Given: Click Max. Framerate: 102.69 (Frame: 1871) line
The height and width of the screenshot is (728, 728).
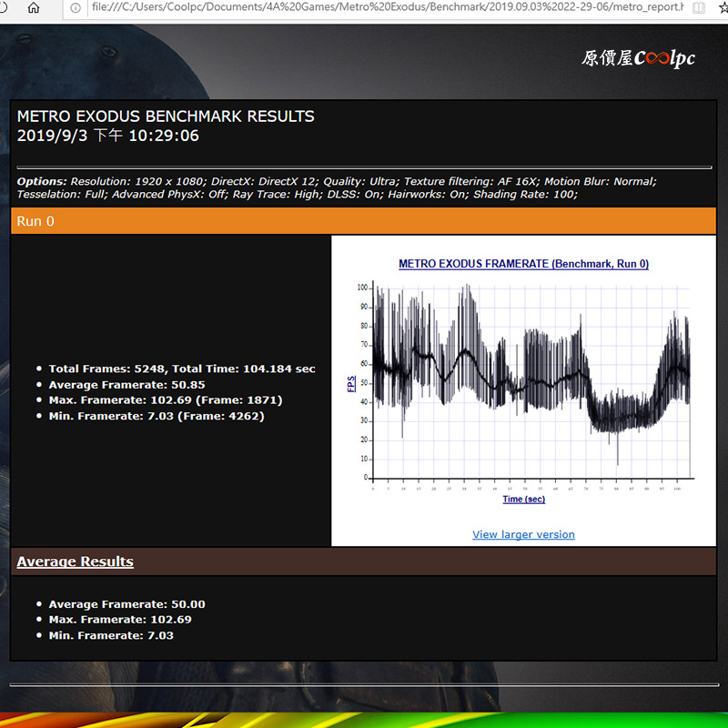Looking at the screenshot, I should coord(166,400).
